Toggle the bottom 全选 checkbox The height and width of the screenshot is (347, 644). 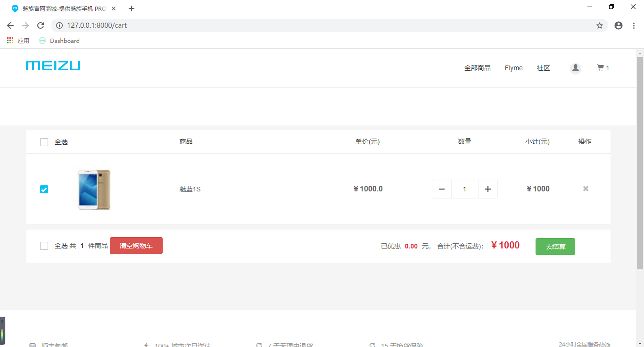click(x=44, y=246)
